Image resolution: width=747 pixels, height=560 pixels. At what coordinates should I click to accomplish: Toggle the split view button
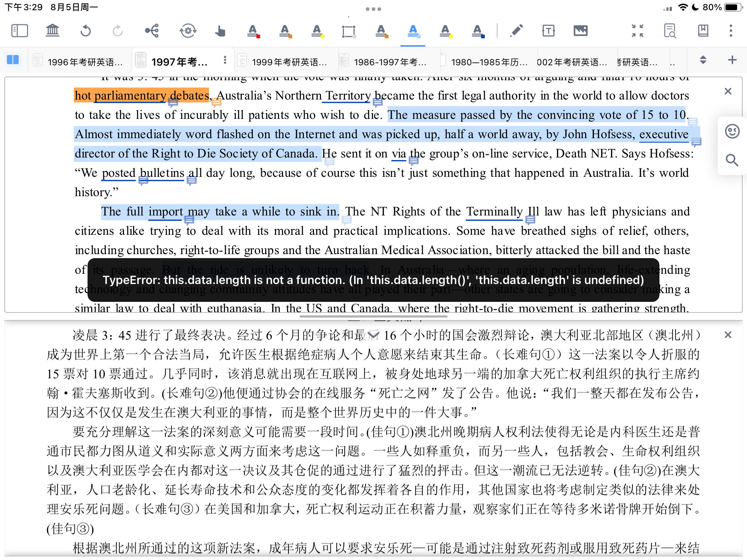click(x=13, y=60)
